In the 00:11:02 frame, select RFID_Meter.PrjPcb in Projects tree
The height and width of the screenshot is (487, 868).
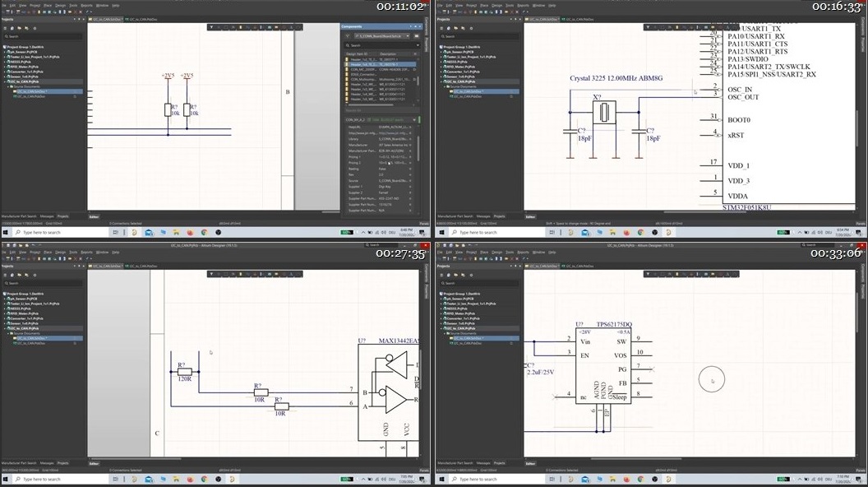24,67
